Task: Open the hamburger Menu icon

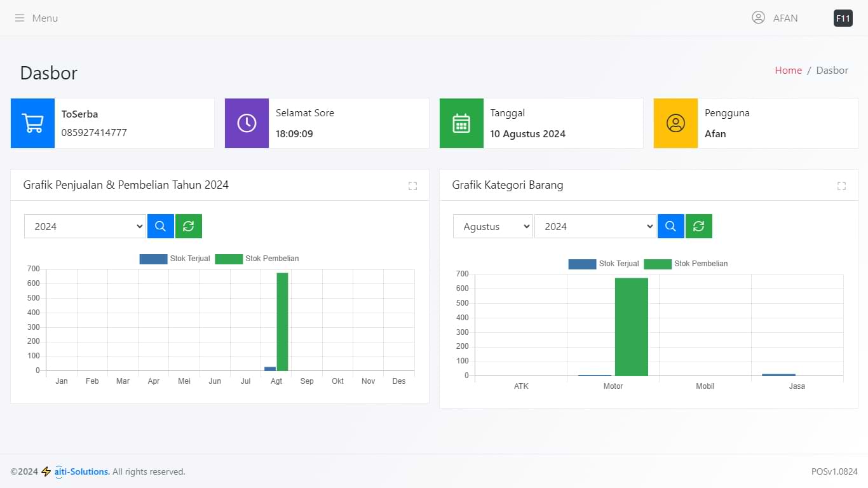Action: [x=20, y=18]
